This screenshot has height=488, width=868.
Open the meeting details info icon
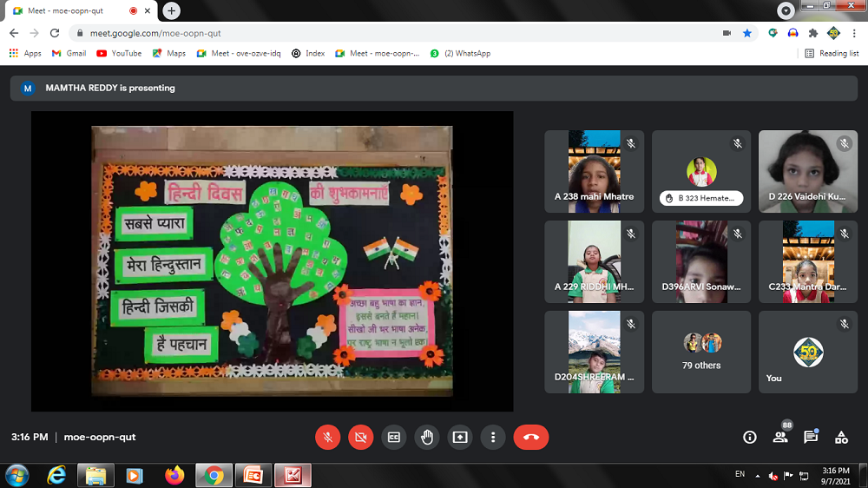750,438
